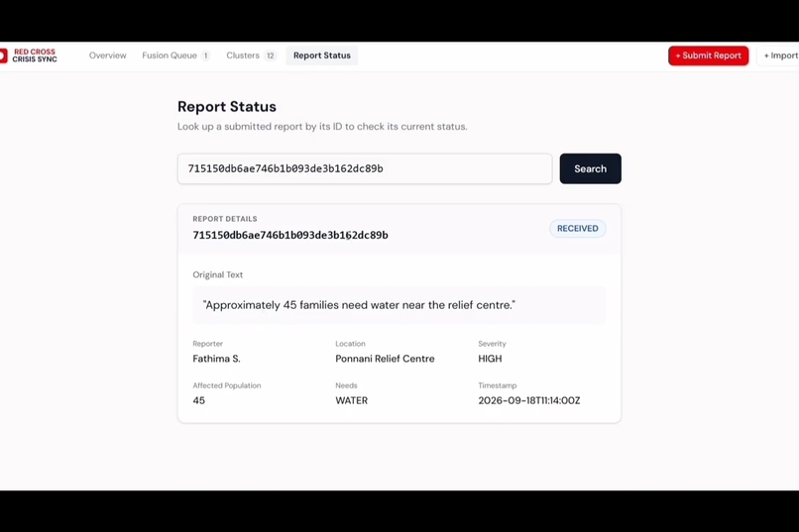Click the quoted original text about 45 families
This screenshot has height=532, width=799.
[x=359, y=305]
